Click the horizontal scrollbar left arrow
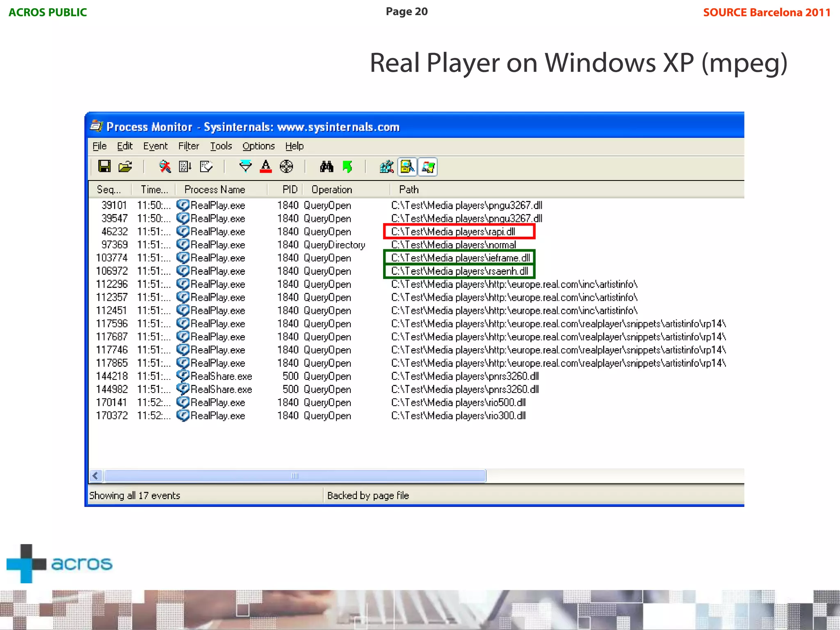The image size is (840, 630). pyautogui.click(x=96, y=476)
